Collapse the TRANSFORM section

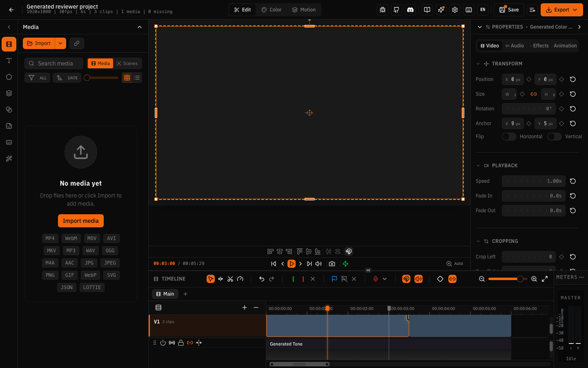[478, 64]
